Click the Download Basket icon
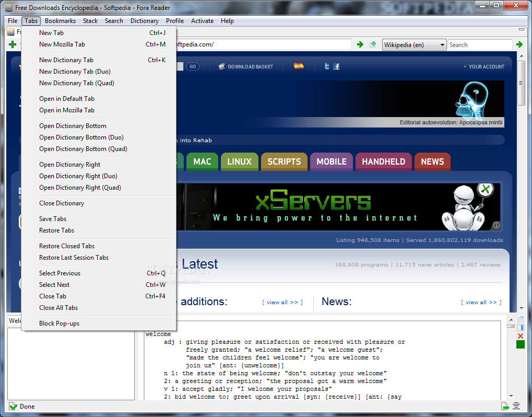 click(x=222, y=66)
